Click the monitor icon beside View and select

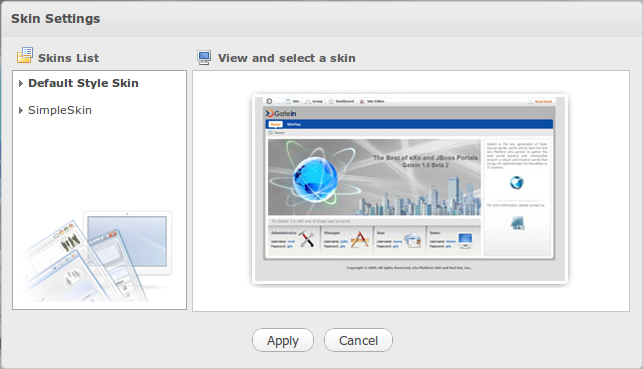(204, 57)
